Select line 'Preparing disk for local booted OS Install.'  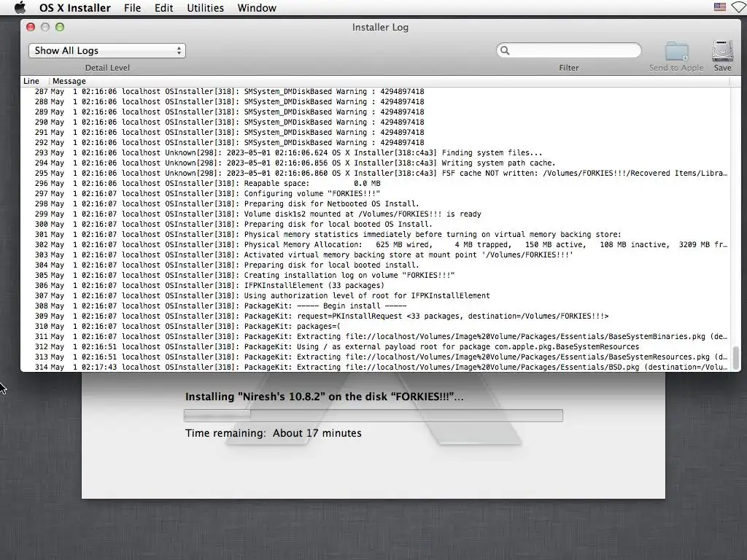click(375, 225)
